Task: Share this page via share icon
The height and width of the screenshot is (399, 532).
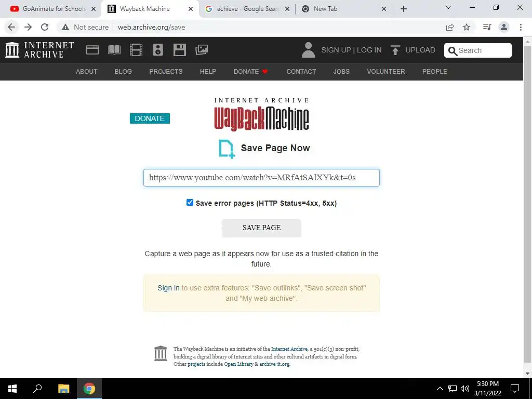Action: [x=450, y=27]
